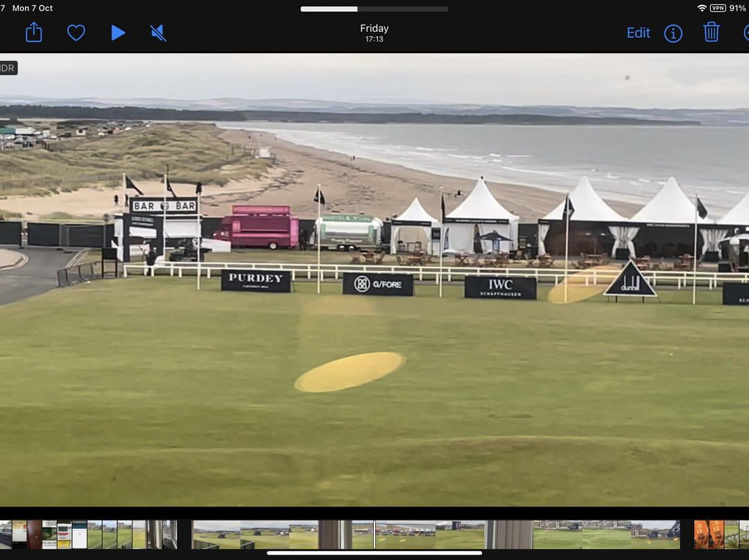Scrub to the tents frame in filmstrip

pos(405,534)
